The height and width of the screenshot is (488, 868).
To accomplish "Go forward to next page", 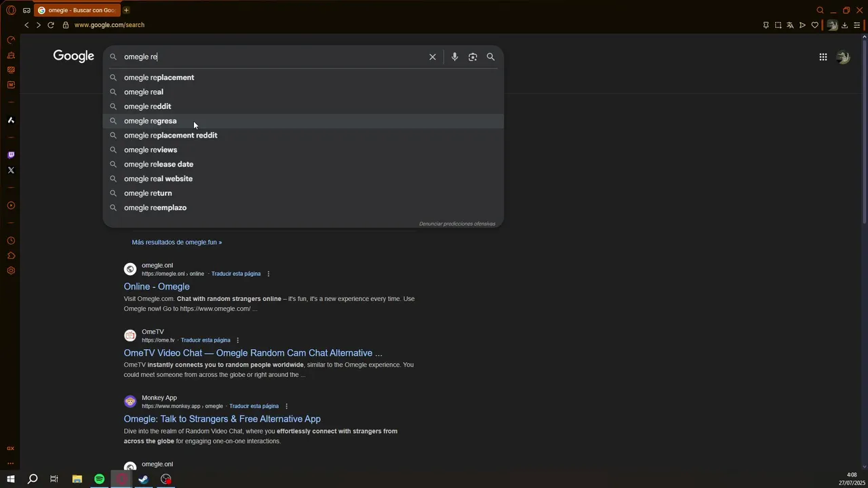I will (38, 25).
